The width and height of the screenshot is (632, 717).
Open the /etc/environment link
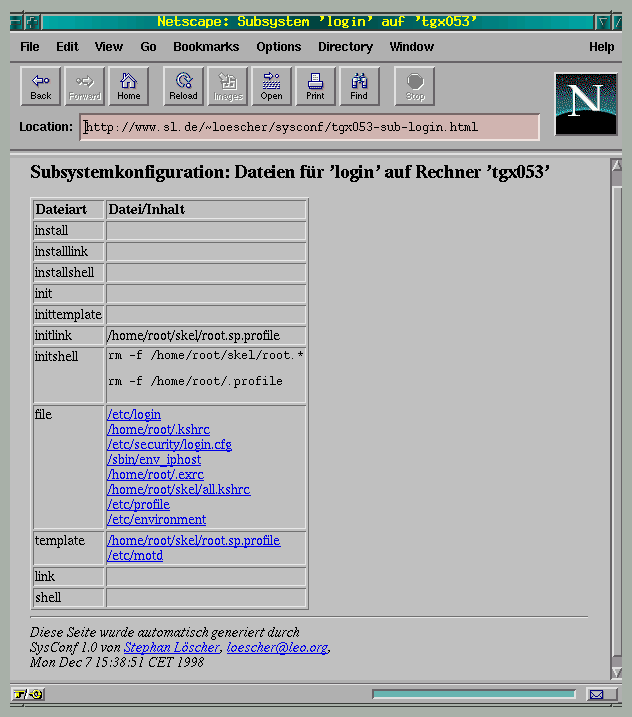click(x=156, y=520)
